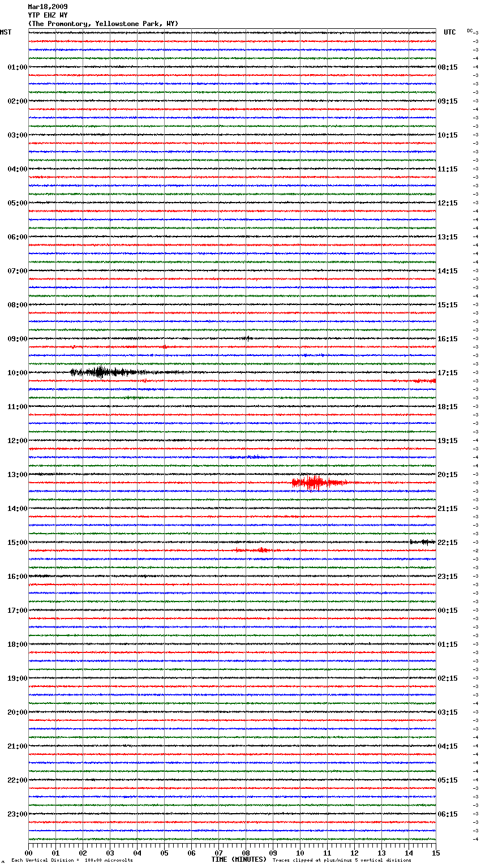Click the 16:15 UTC time label
The height and width of the screenshot is (868, 481).
point(448,339)
